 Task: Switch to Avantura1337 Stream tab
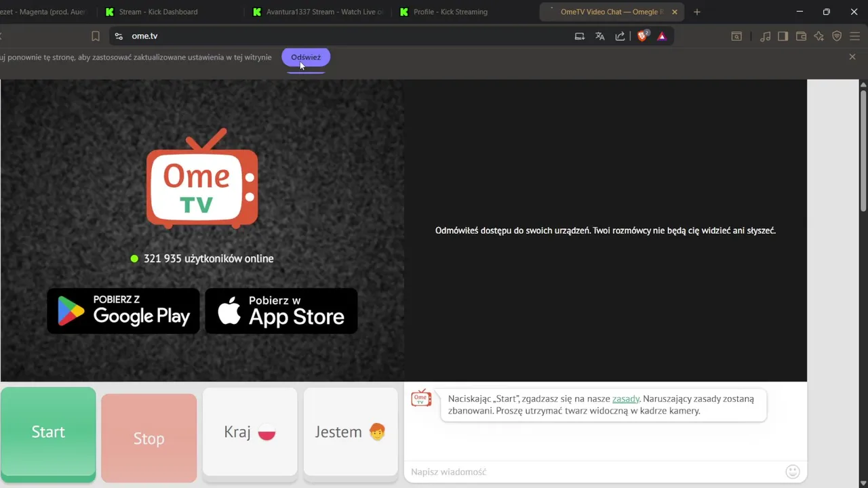317,12
